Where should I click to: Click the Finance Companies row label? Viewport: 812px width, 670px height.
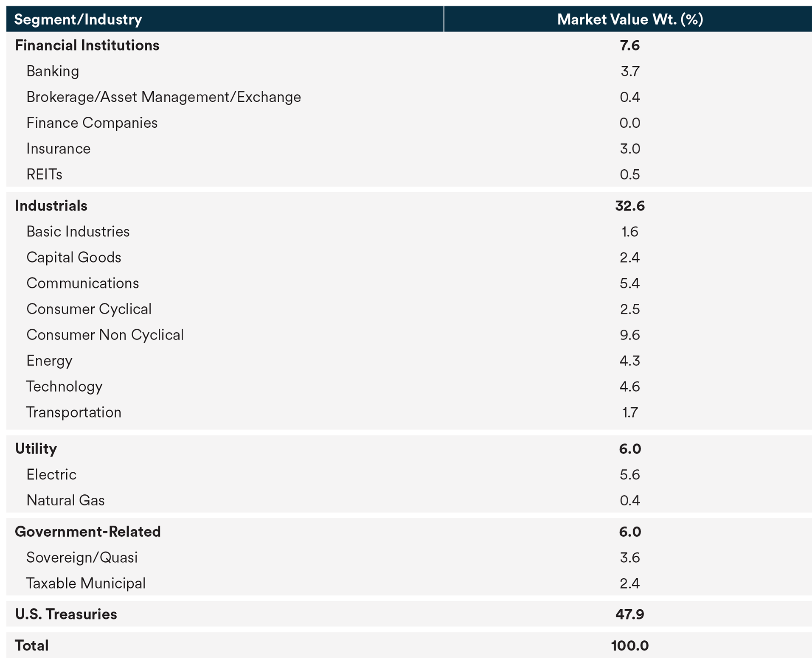(92, 123)
